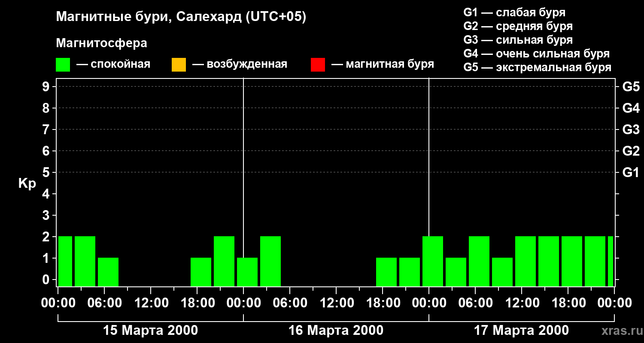Click the bar above 06:00 on 15 March
Screen dimensions: 644x343
point(108,272)
